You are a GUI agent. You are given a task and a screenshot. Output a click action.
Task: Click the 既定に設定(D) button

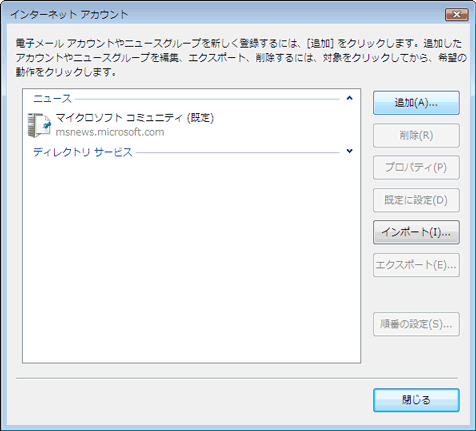416,200
